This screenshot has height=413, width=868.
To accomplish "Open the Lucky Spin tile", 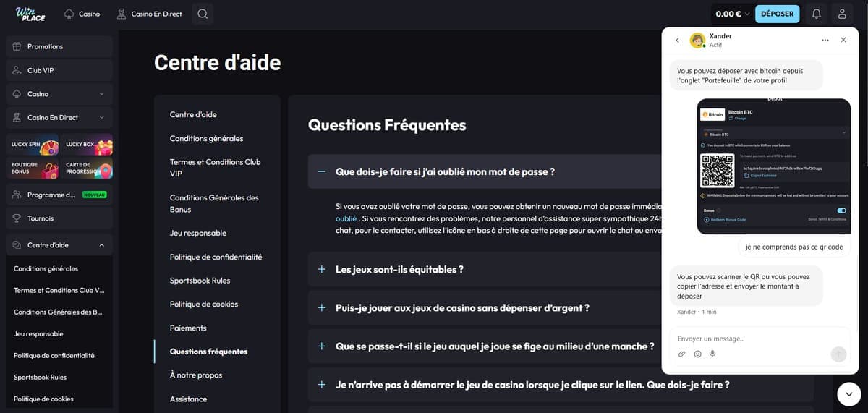I will tap(32, 144).
